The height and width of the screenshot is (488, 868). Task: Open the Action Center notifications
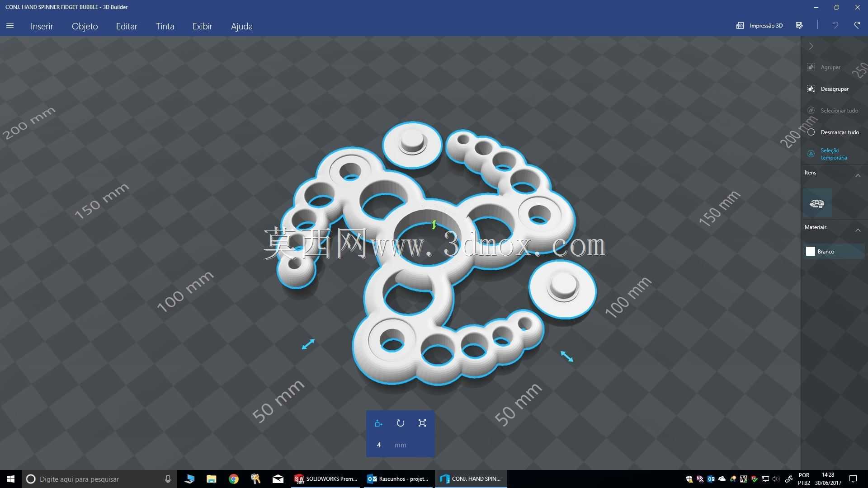[x=853, y=479]
